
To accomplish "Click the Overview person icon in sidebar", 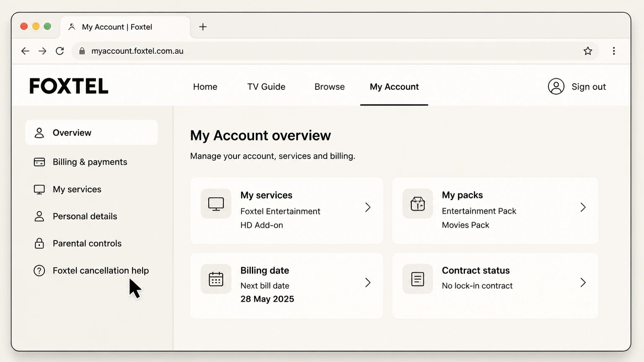I will click(x=39, y=133).
